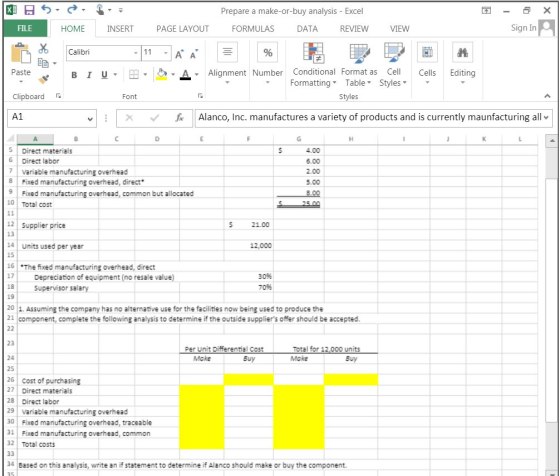
Task: Click the Cut scissors icon
Action: coord(44,48)
